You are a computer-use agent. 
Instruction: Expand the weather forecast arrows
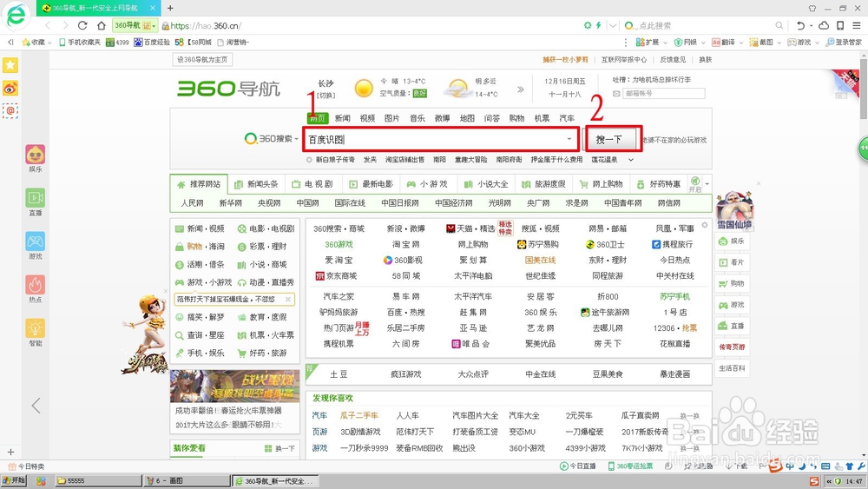point(520,89)
